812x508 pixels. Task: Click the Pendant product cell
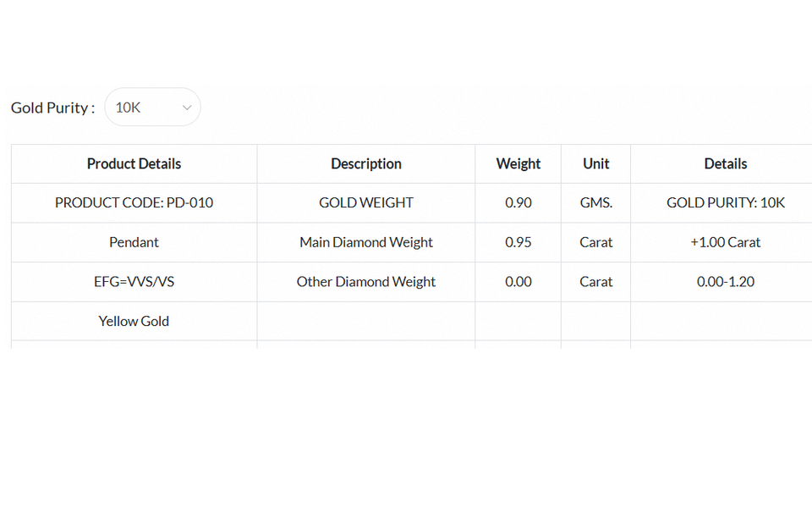coord(134,242)
